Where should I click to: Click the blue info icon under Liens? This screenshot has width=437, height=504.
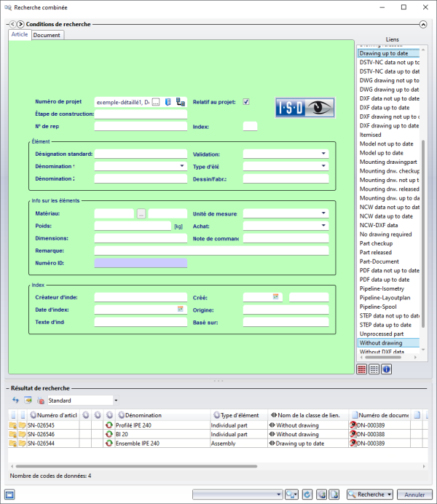[387, 369]
